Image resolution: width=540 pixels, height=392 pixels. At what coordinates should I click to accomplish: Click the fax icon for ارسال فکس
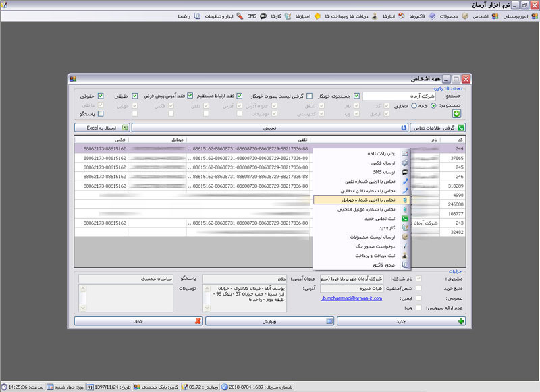pyautogui.click(x=404, y=163)
